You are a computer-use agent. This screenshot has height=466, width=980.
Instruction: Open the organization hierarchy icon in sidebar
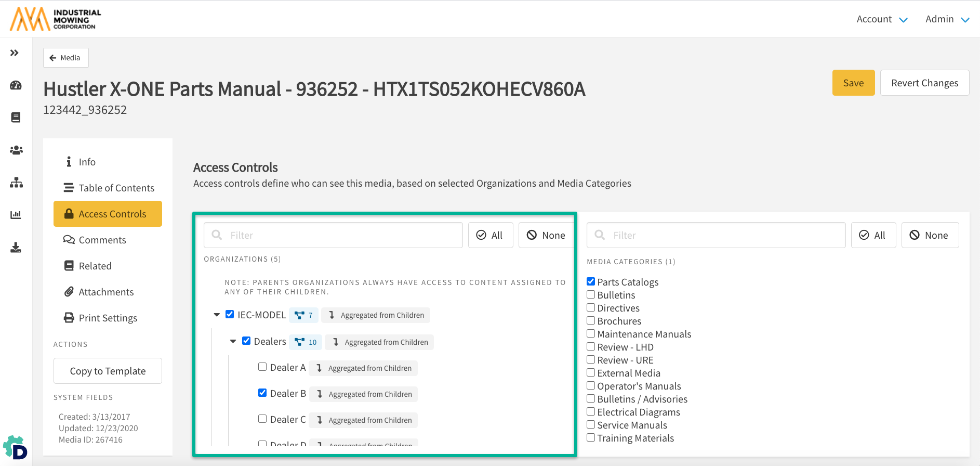coord(16,183)
